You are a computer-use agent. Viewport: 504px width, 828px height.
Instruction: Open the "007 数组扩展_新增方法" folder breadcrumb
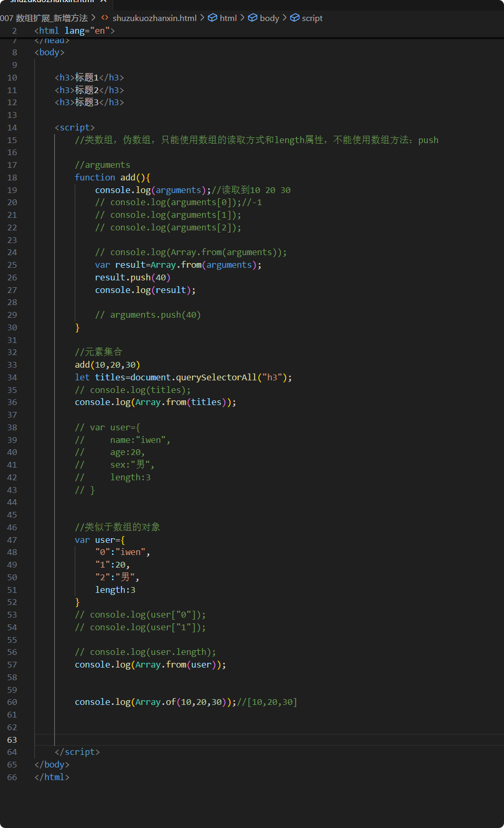[x=44, y=18]
